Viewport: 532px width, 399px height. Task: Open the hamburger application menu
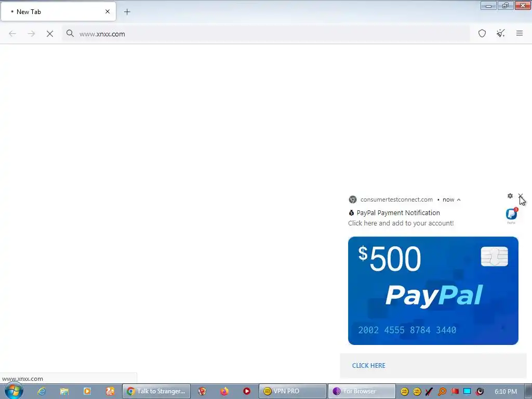tap(520, 33)
